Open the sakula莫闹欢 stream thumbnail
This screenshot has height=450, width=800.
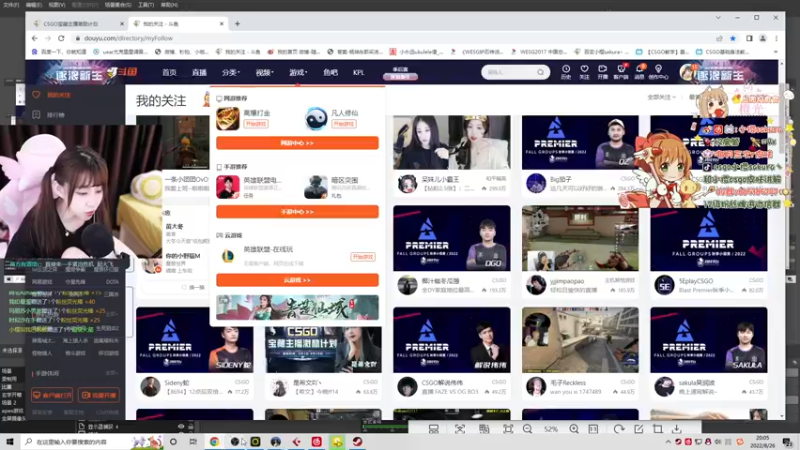click(709, 340)
